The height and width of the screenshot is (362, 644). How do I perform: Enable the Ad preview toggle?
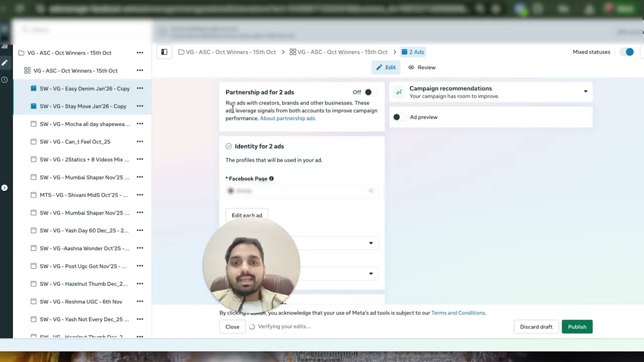399,117
